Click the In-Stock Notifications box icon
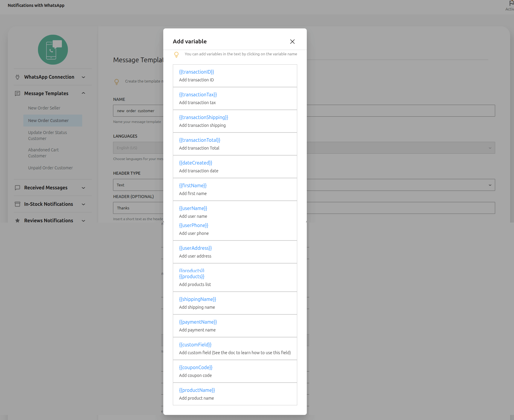 point(18,204)
